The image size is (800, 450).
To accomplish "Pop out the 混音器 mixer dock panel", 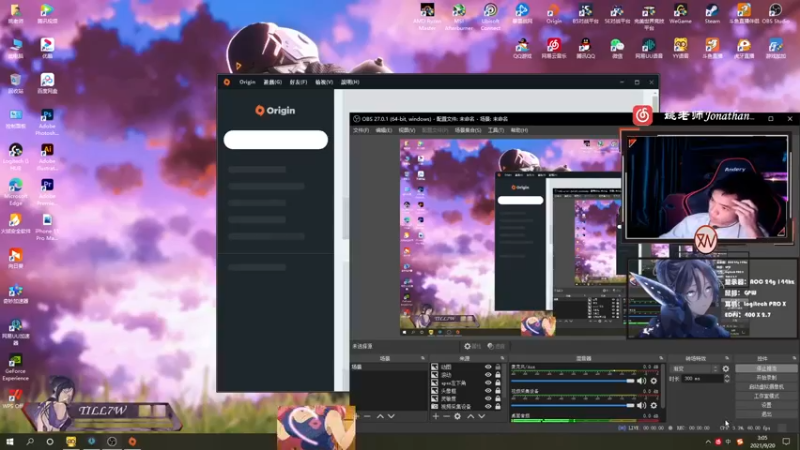I will tap(661, 359).
